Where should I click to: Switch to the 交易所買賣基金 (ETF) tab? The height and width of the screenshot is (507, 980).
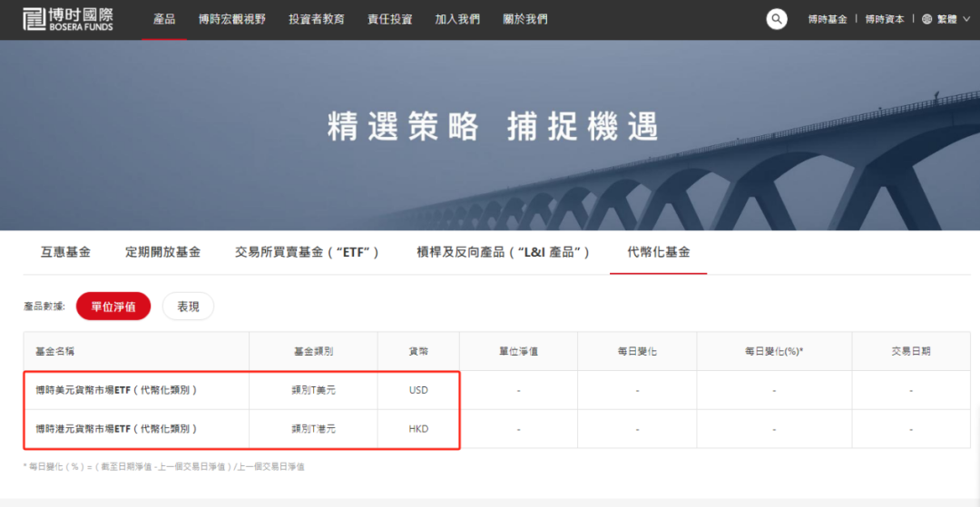307,252
